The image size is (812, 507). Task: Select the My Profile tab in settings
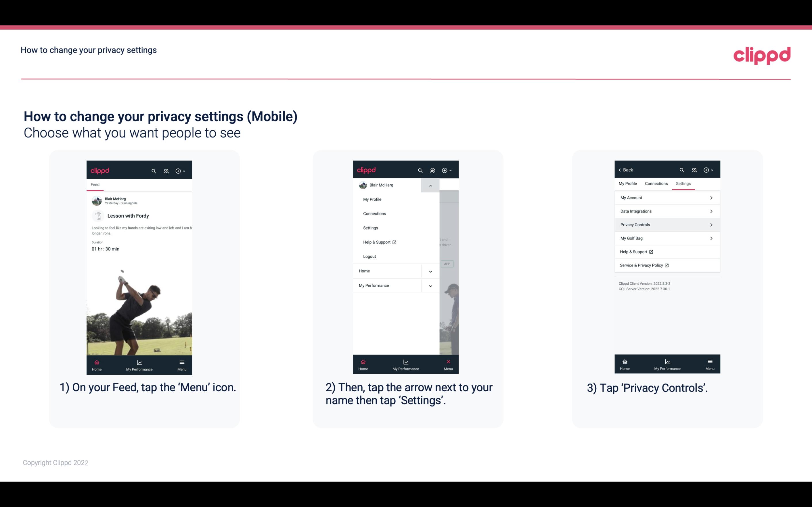(628, 183)
